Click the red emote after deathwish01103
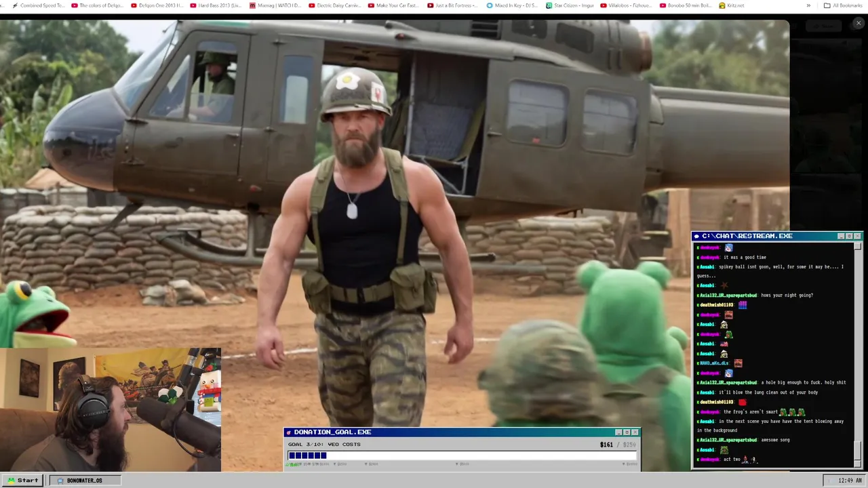The height and width of the screenshot is (488, 868). [743, 402]
